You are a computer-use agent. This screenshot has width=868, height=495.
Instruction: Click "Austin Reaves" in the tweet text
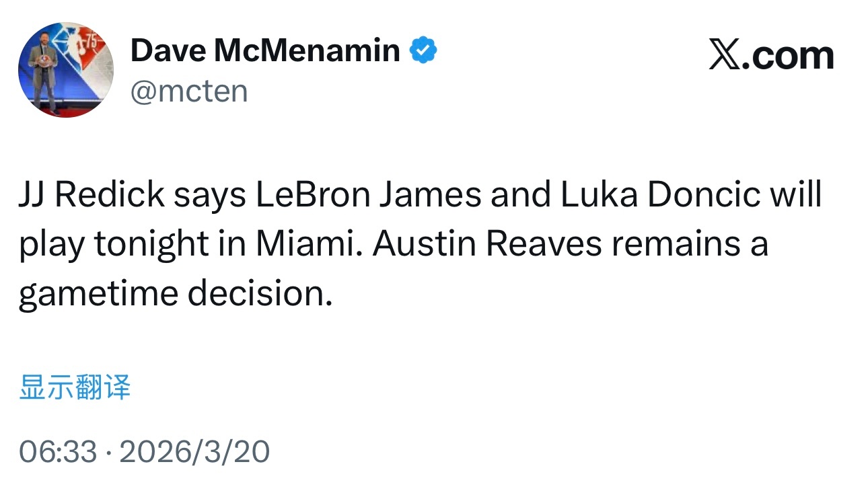click(x=488, y=244)
